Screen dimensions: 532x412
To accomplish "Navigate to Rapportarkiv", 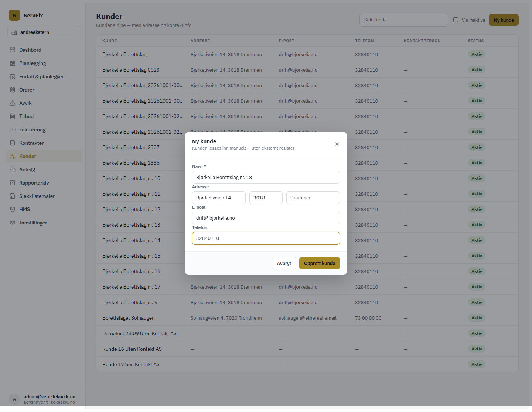I will click(x=44, y=183).
